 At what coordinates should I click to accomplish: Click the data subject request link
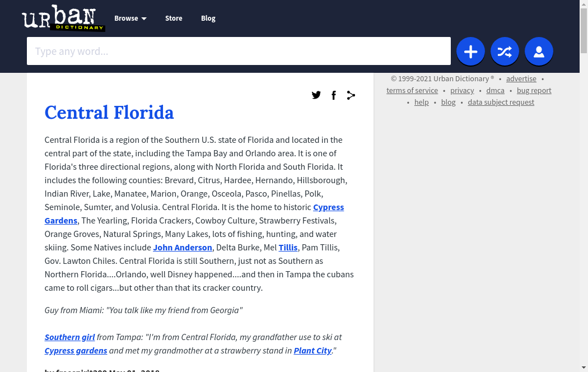(501, 103)
